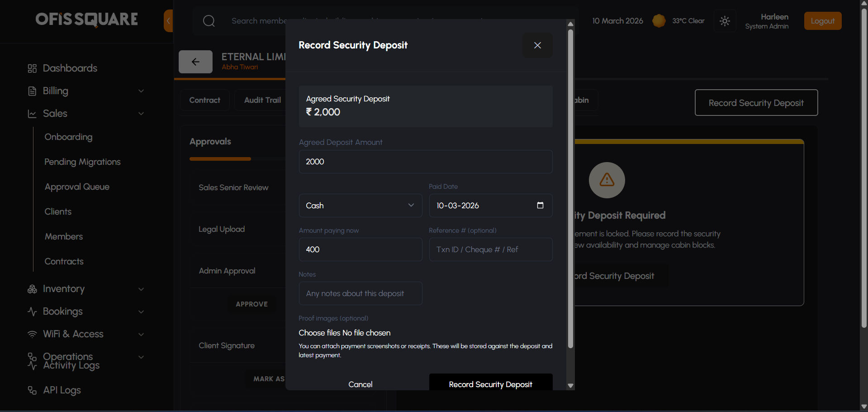Expand the Billing menu section
The width and height of the screenshot is (868, 412).
(x=141, y=91)
